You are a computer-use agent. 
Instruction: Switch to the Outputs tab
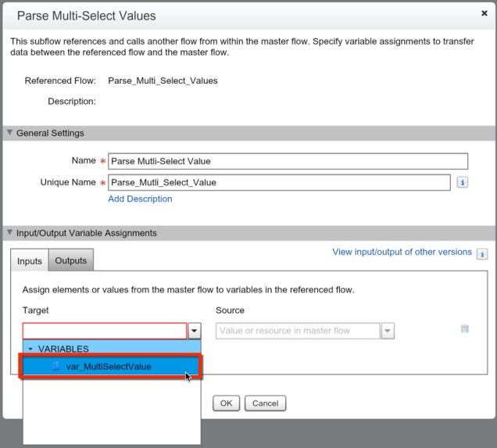coord(70,260)
